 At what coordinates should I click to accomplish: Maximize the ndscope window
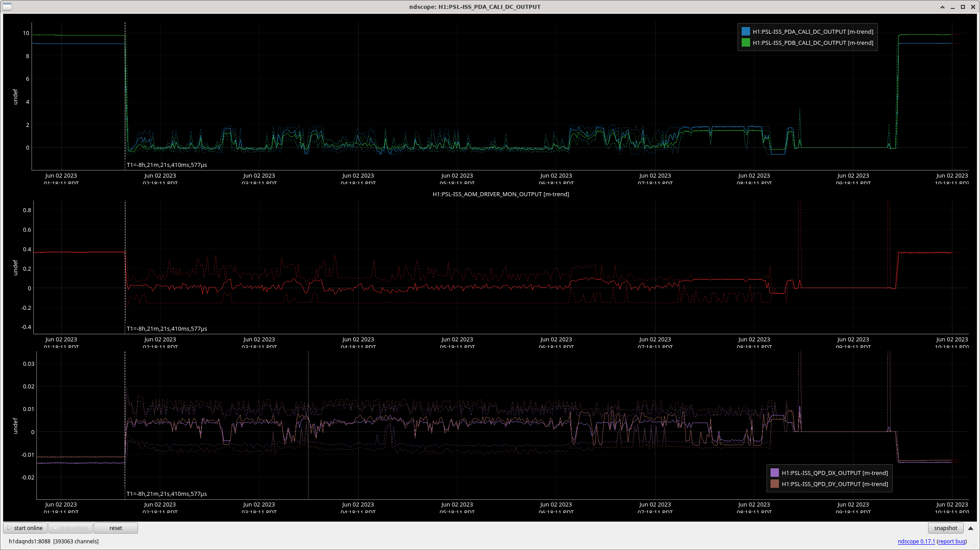(963, 7)
